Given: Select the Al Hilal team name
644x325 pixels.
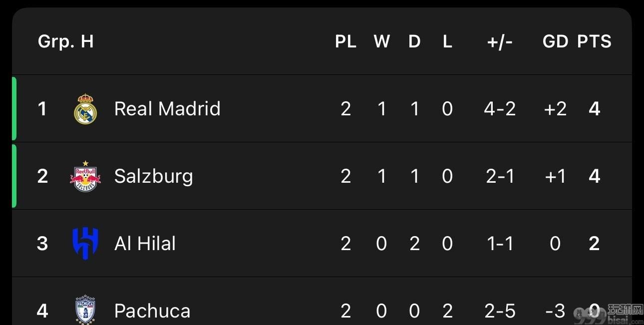Looking at the screenshot, I should pos(145,244).
